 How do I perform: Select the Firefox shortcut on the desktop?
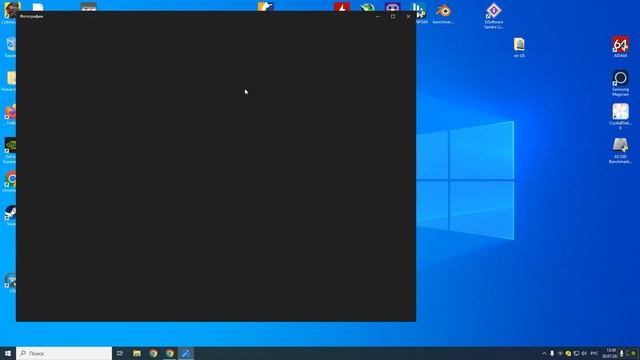(x=11, y=114)
